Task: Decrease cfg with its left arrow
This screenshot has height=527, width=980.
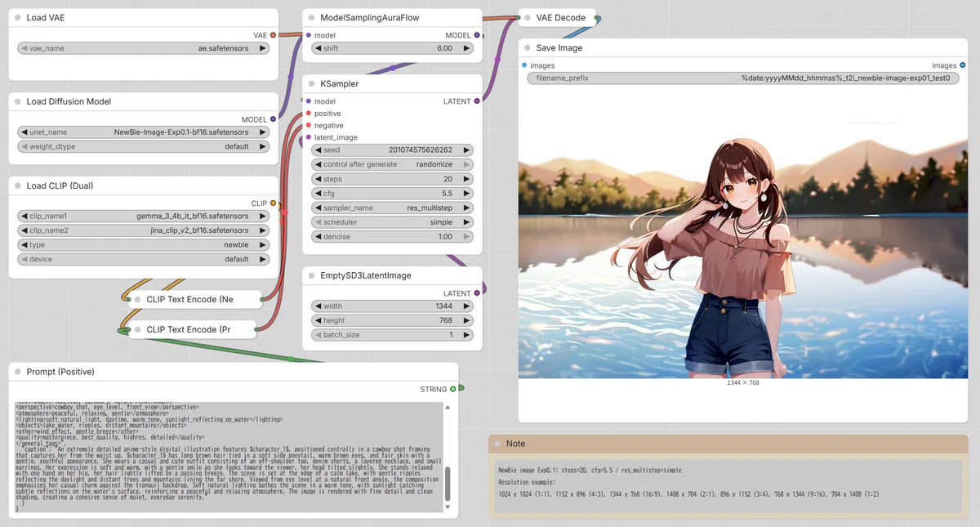Action: coord(318,194)
